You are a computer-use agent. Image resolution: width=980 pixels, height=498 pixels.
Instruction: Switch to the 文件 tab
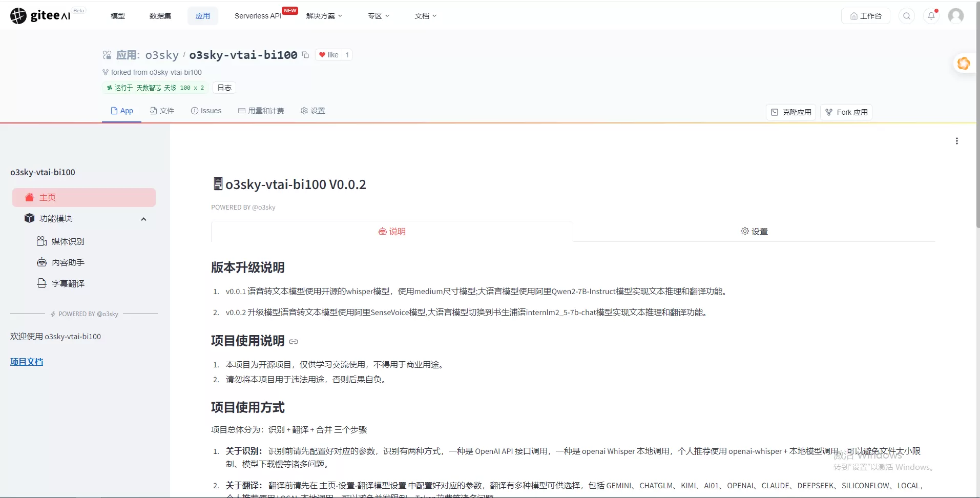point(162,111)
